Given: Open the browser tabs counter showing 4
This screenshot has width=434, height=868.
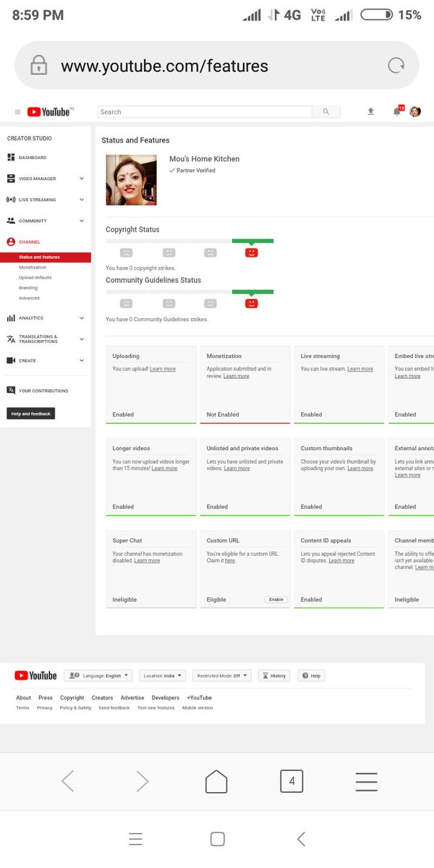Looking at the screenshot, I should point(292,781).
